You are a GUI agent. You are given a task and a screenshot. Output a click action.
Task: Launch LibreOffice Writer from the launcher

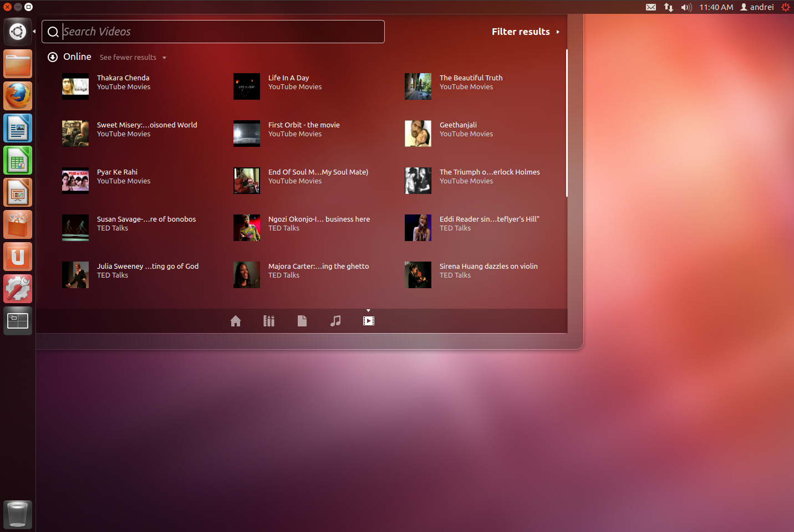[x=18, y=128]
